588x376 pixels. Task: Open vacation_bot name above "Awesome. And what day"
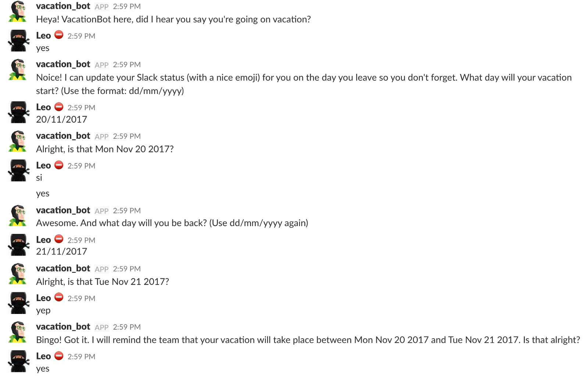(x=63, y=210)
